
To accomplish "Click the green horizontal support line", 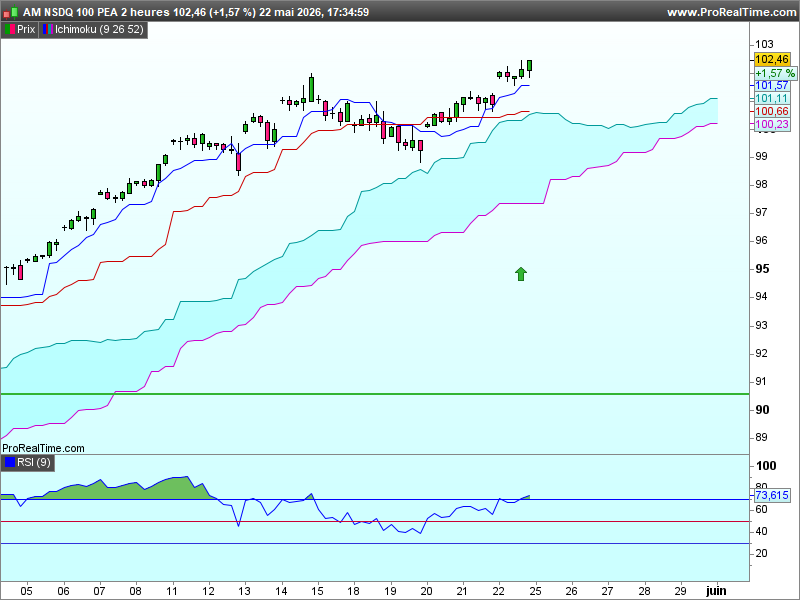I will [375, 394].
